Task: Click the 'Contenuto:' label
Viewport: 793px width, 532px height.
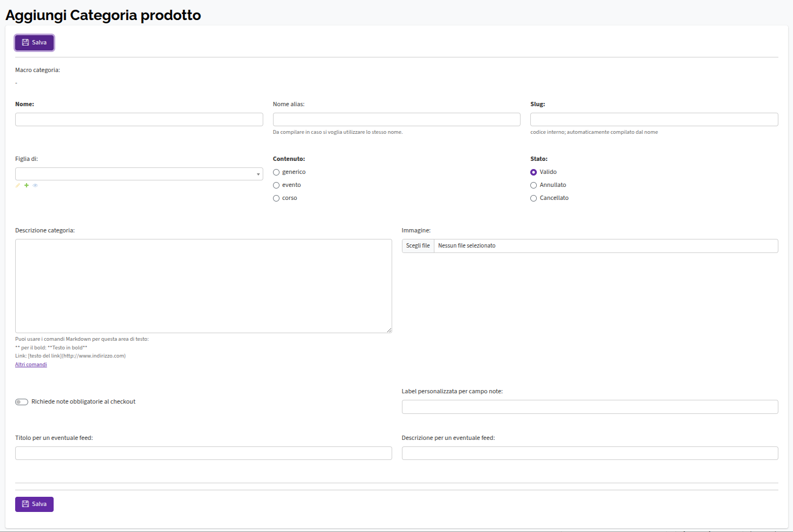Action: (x=289, y=159)
